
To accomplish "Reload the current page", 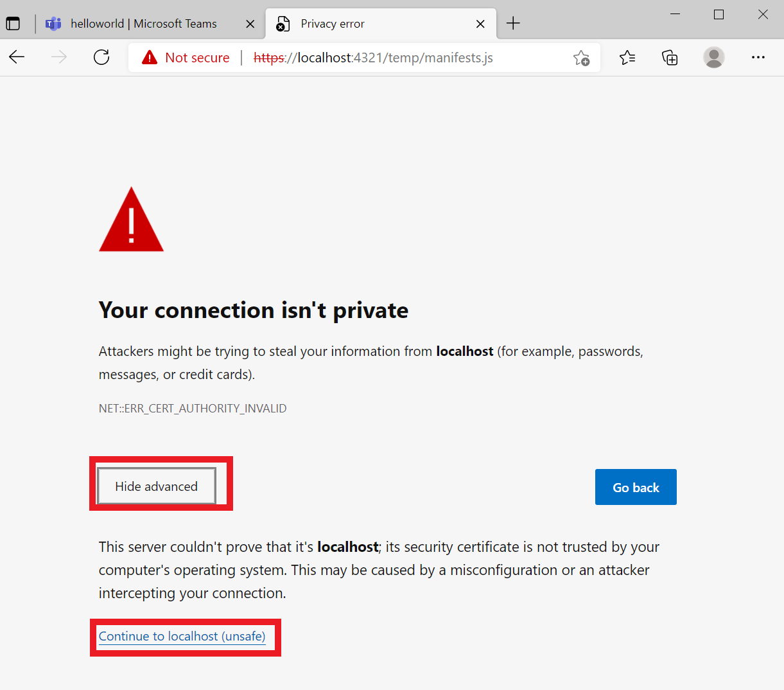I will 101,57.
